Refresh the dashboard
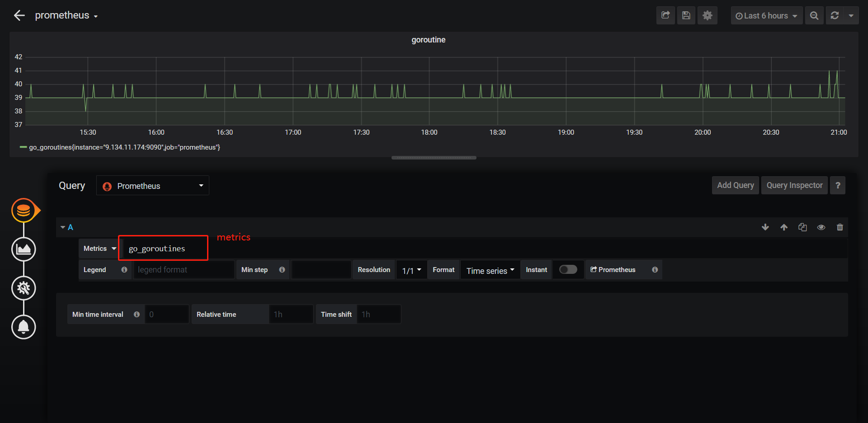Image resolution: width=868 pixels, height=423 pixels. pos(835,15)
